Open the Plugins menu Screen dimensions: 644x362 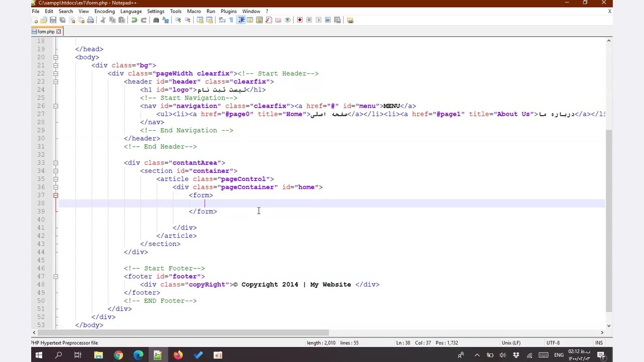click(228, 11)
